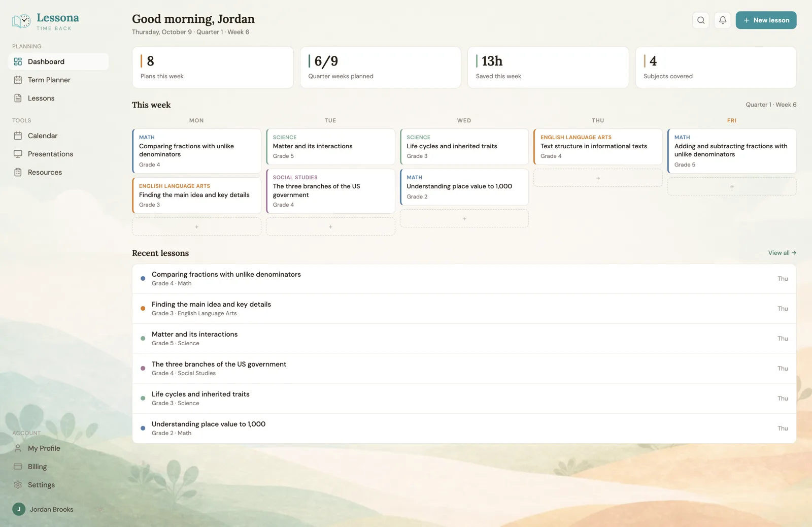Select recent lesson Life cycles and inherited traits
The width and height of the screenshot is (812, 527).
(x=464, y=399)
